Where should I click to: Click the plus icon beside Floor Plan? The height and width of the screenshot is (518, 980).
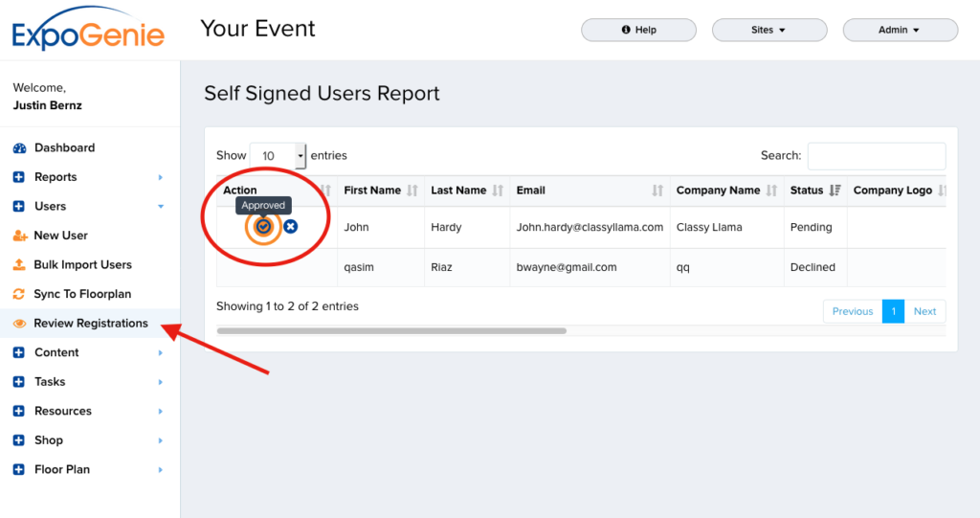(19, 470)
